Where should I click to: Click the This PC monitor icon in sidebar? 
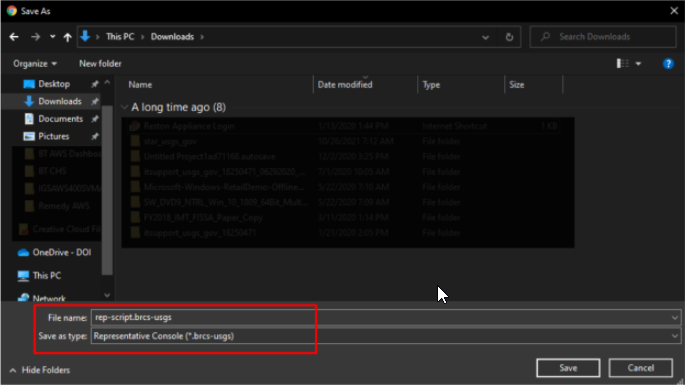click(x=23, y=276)
